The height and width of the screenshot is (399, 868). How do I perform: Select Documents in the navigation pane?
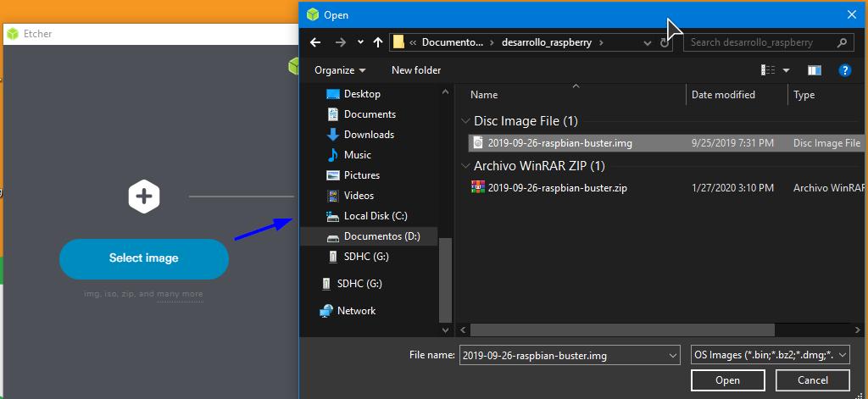(x=370, y=114)
